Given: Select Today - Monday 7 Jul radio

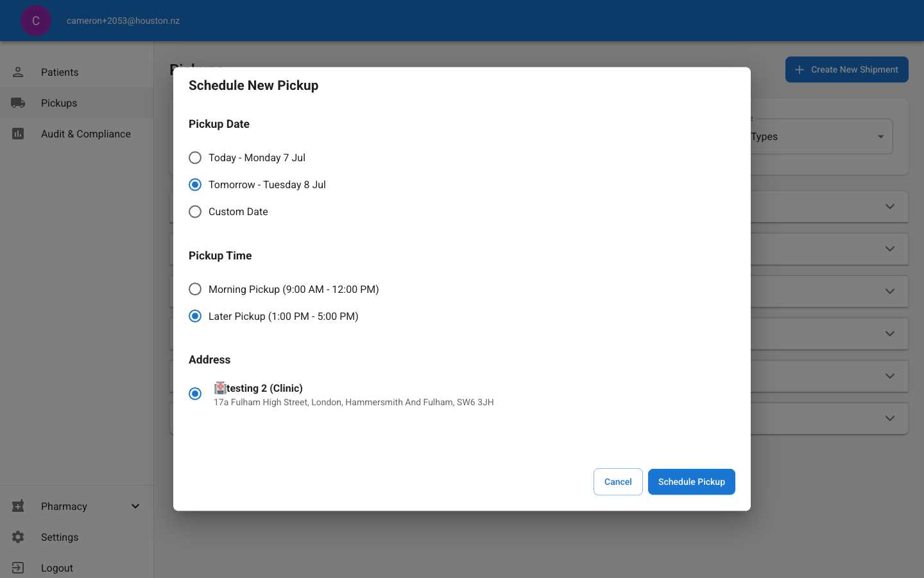Looking at the screenshot, I should [195, 158].
